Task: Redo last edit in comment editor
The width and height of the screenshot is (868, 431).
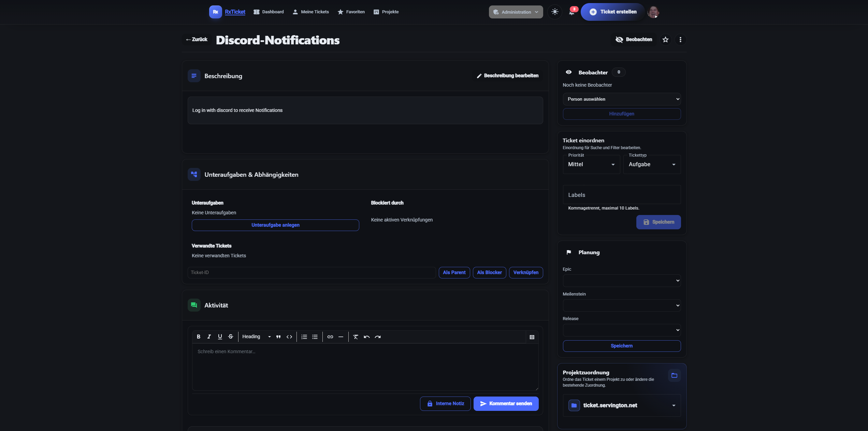Action: click(378, 337)
